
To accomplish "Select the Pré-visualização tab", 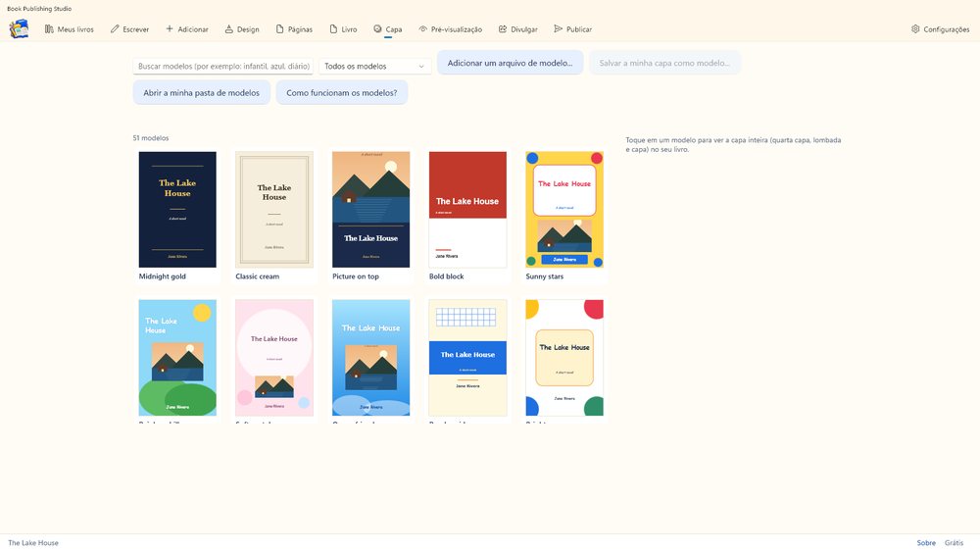I will click(x=451, y=29).
